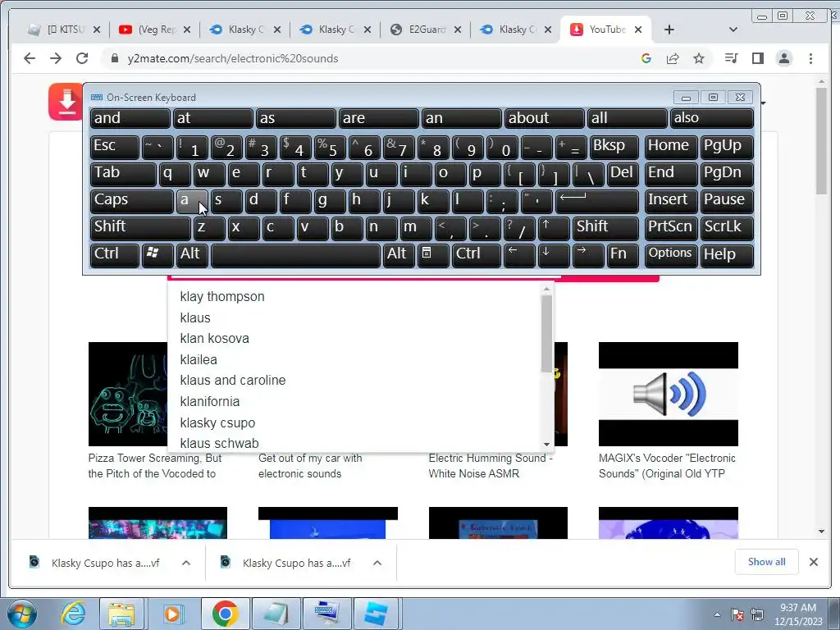Toggle the right Shift key

605,228
